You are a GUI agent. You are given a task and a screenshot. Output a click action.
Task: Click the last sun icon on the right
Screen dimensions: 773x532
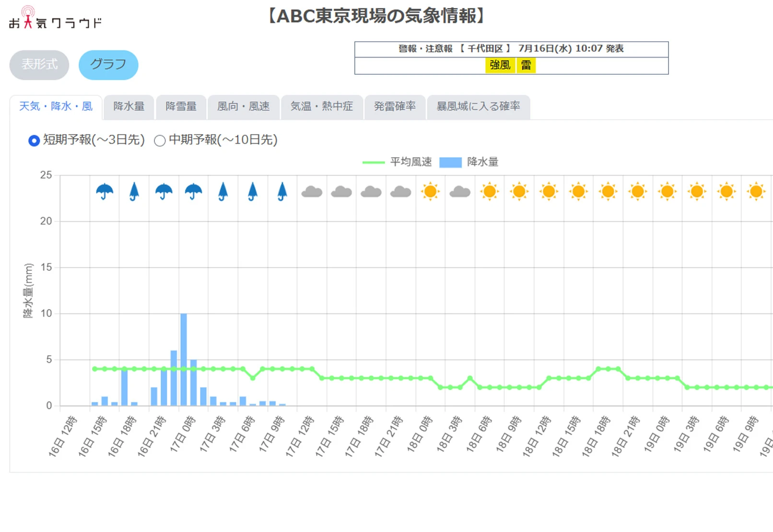coord(756,192)
